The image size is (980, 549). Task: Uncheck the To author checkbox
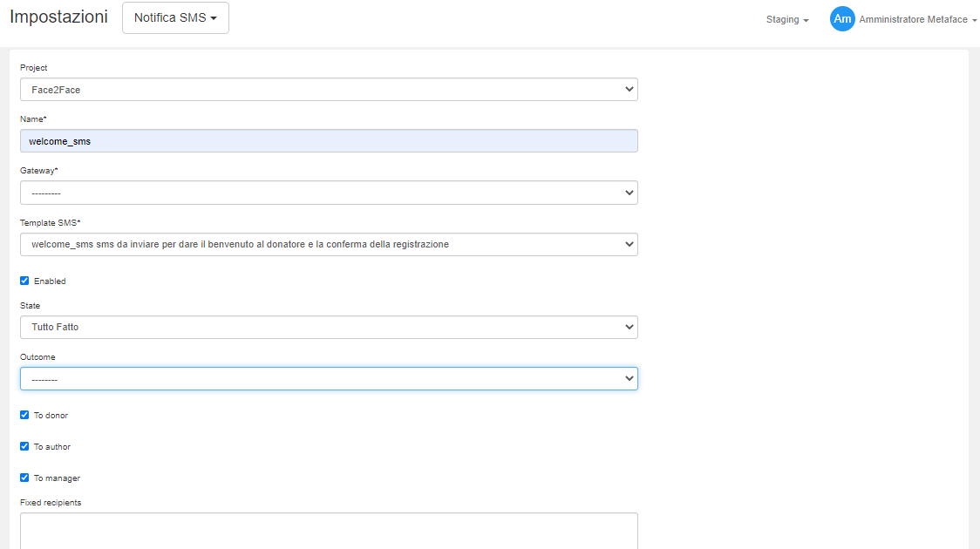24,446
